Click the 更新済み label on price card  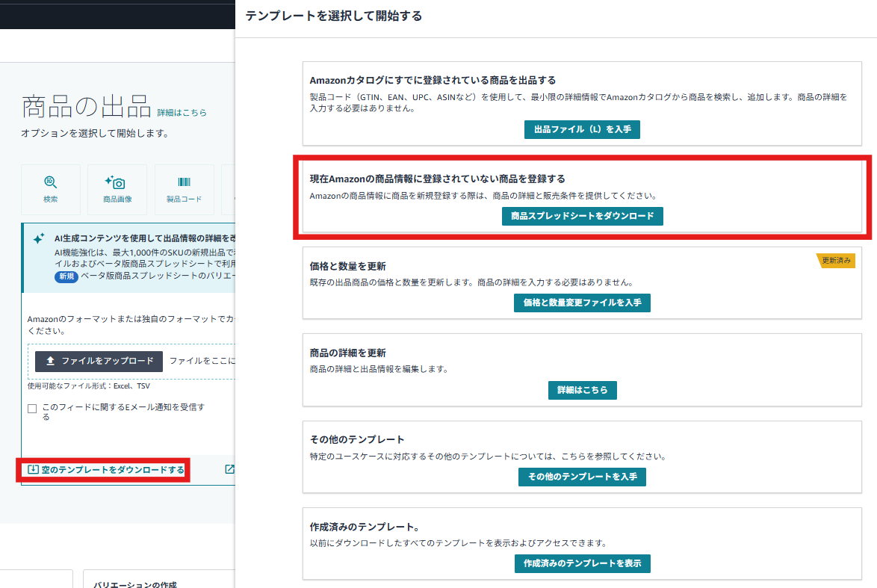coord(836,261)
